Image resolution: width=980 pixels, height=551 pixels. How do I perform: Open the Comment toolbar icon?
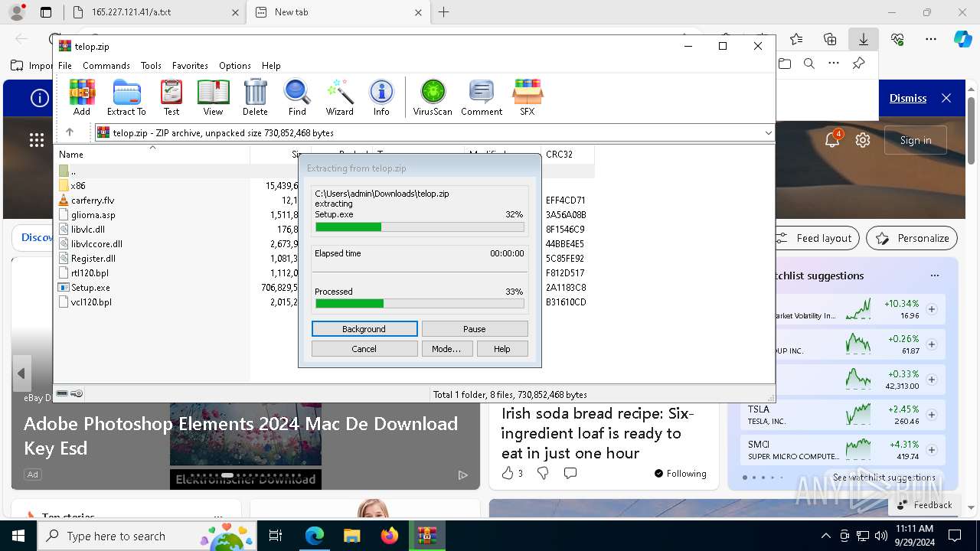click(482, 97)
